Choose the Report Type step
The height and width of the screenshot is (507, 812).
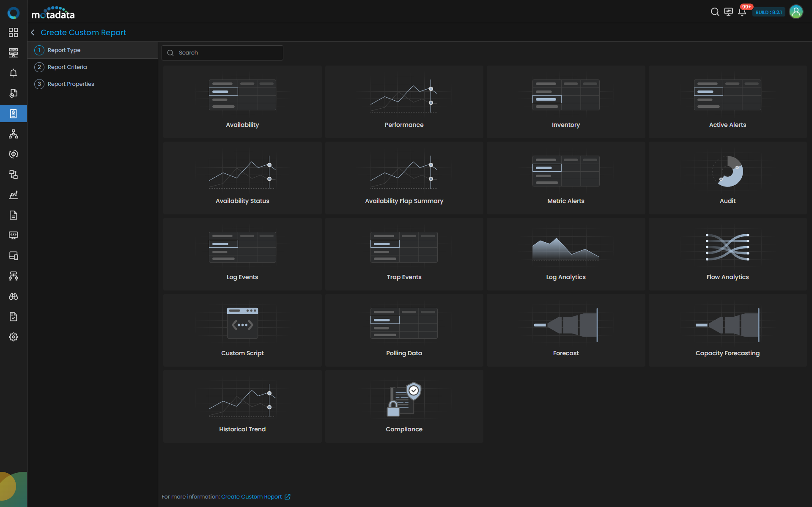pyautogui.click(x=64, y=50)
